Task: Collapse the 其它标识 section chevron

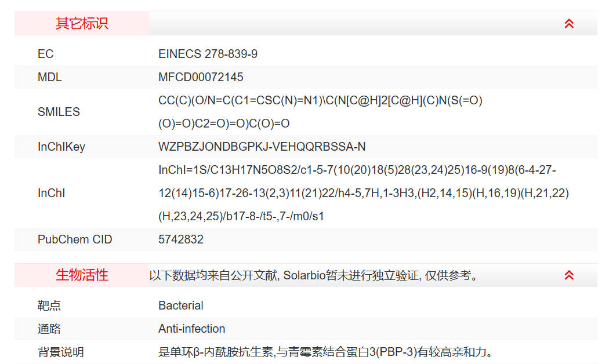Action: (x=569, y=24)
